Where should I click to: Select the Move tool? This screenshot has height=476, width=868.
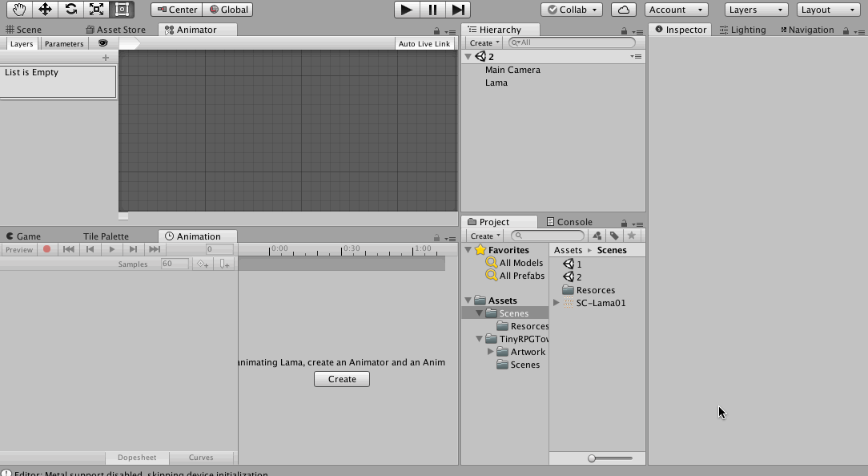(x=45, y=10)
